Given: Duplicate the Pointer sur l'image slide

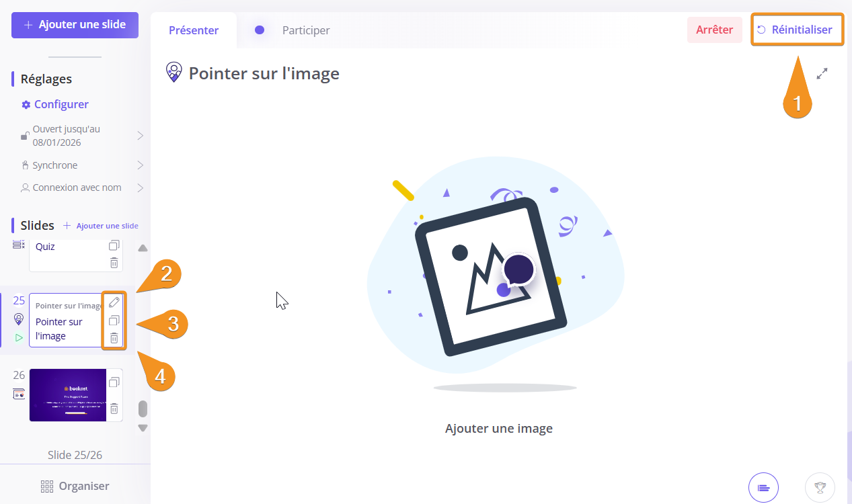Looking at the screenshot, I should (x=114, y=321).
